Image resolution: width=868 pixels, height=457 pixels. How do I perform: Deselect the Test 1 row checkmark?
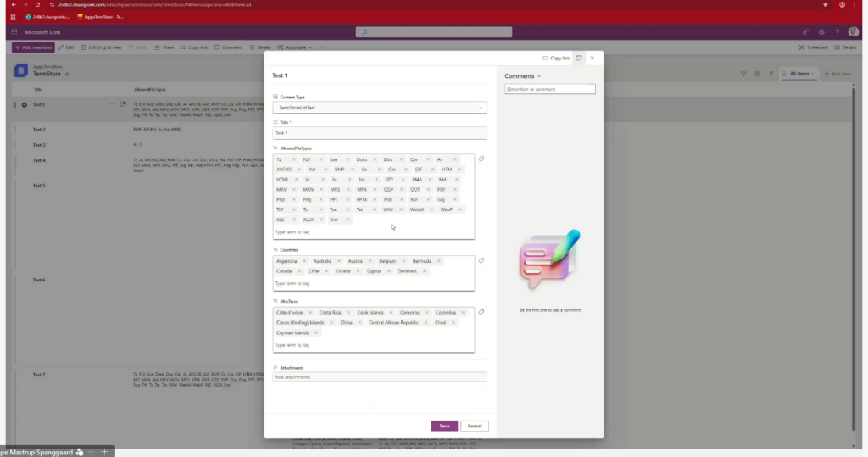point(25,105)
